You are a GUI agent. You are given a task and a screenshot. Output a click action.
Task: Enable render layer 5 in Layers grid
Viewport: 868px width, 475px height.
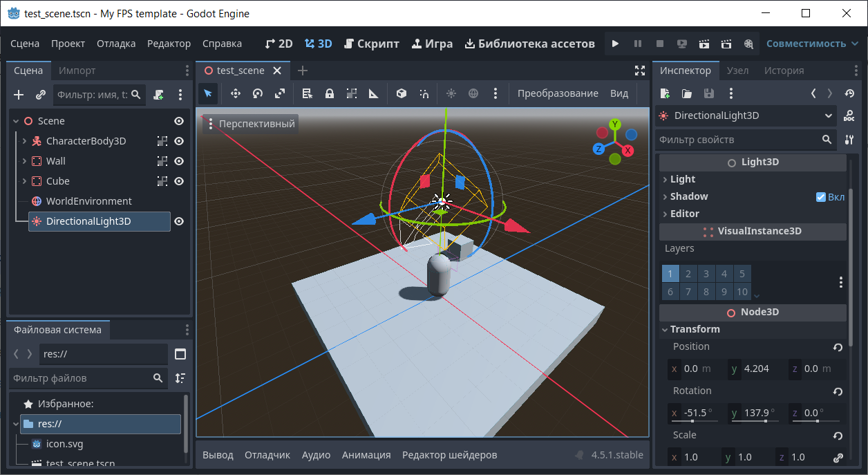[742, 274]
